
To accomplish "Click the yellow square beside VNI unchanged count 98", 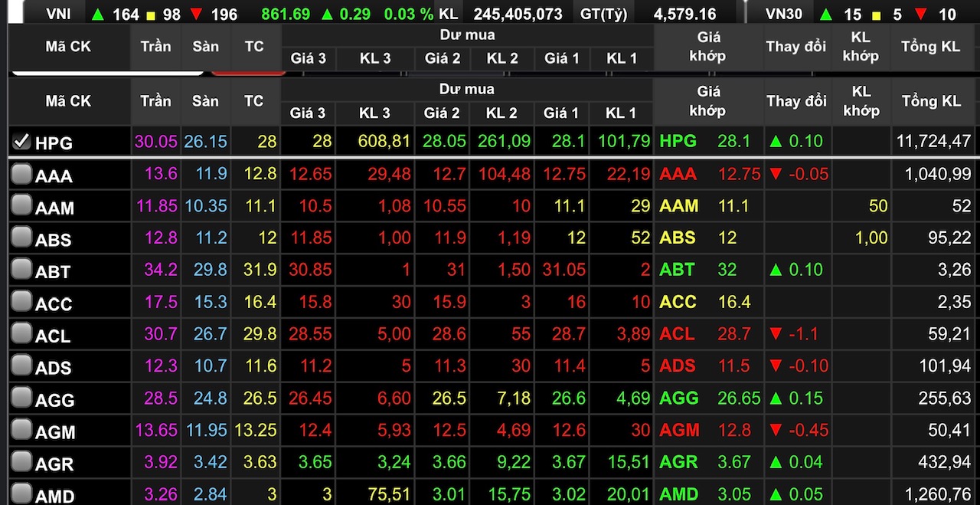I will tap(151, 15).
